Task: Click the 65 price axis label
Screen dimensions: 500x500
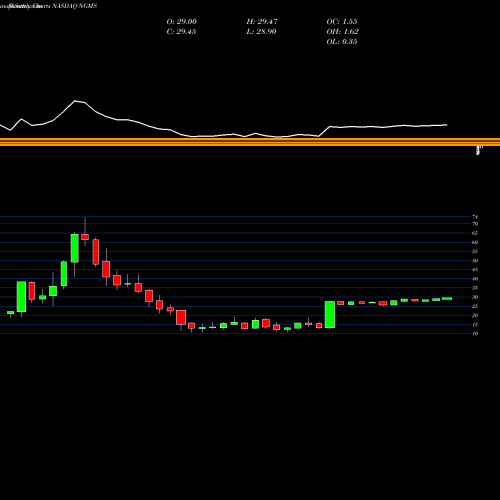Action: pyautogui.click(x=475, y=233)
